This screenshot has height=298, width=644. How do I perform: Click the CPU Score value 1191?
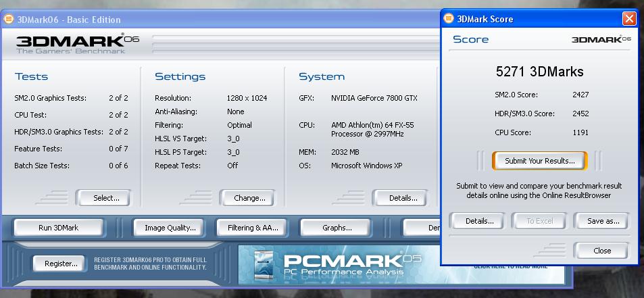580,132
